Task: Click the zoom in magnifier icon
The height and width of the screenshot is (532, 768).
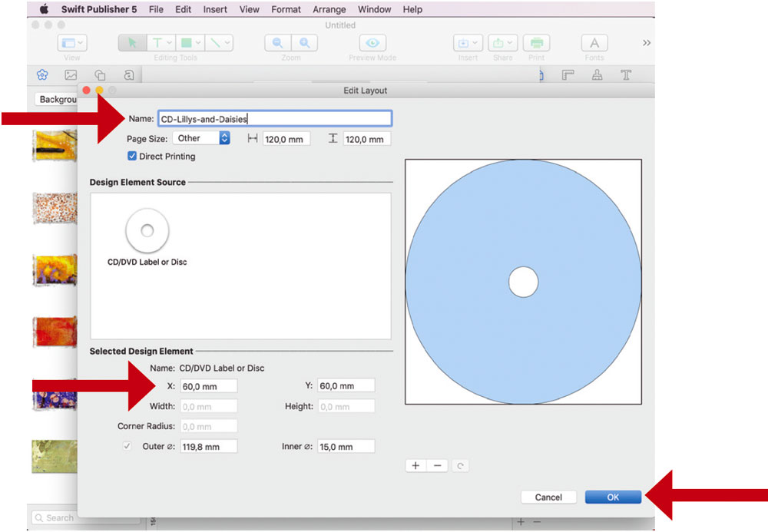Action: coord(305,43)
